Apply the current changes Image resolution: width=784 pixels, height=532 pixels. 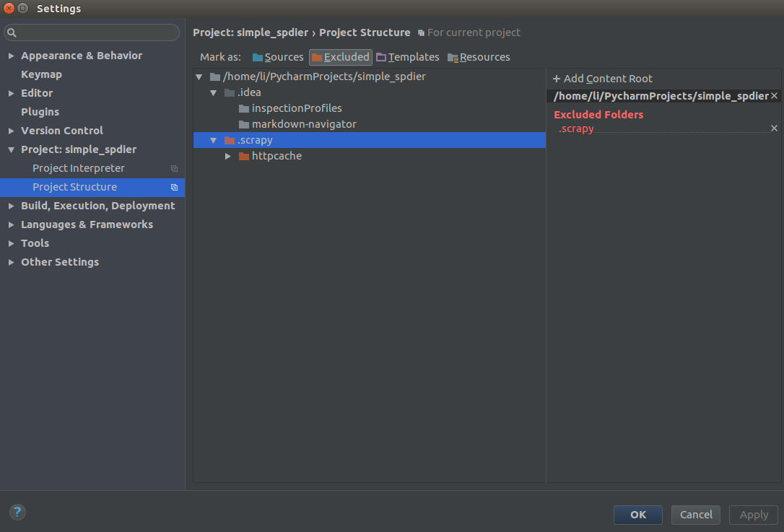point(753,515)
